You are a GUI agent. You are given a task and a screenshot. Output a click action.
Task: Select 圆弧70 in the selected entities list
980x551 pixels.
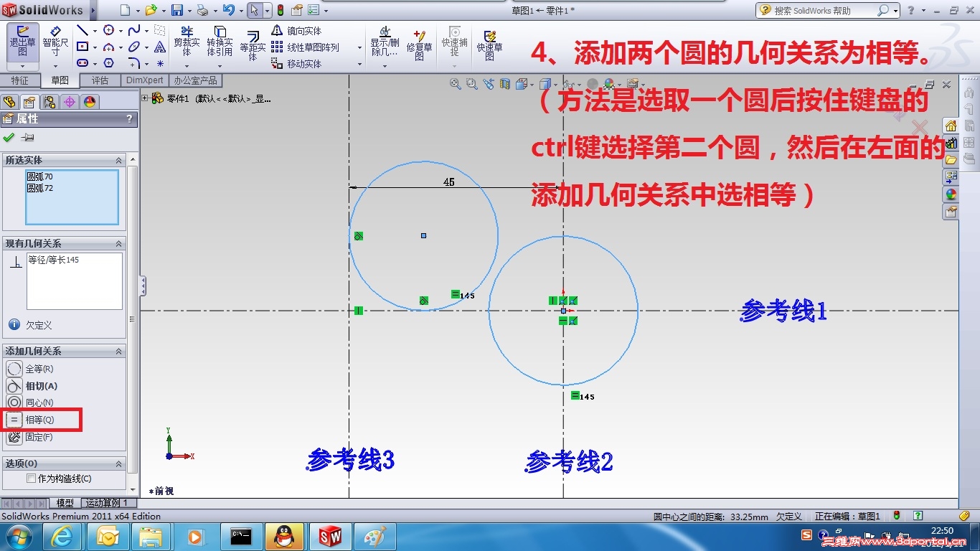[x=39, y=176]
